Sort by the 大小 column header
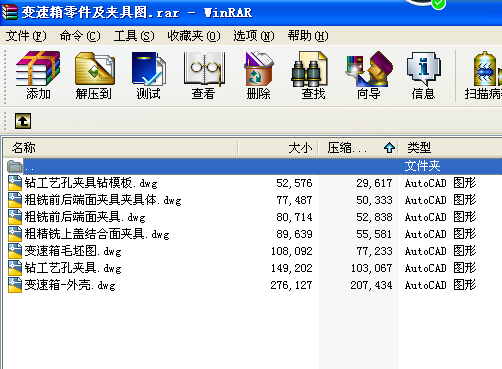Image resolution: width=502 pixels, height=369 pixels. point(278,148)
